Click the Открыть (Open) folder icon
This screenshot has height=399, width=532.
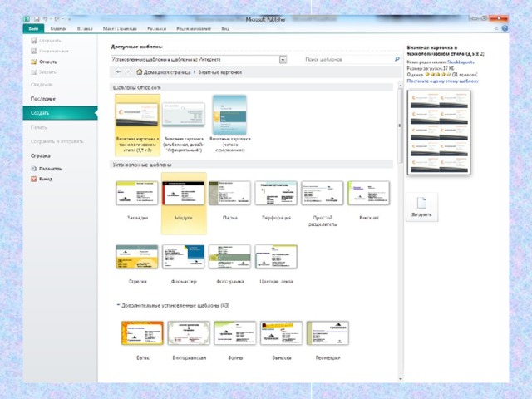(33, 61)
